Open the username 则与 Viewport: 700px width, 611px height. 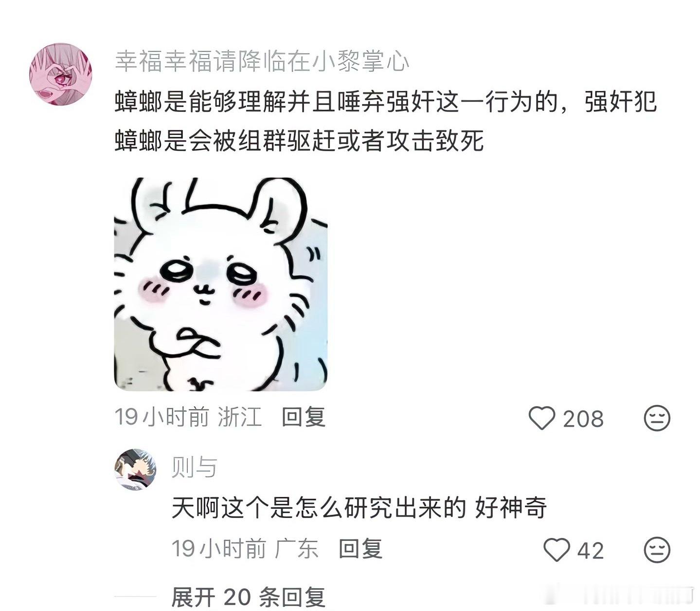[x=194, y=467]
